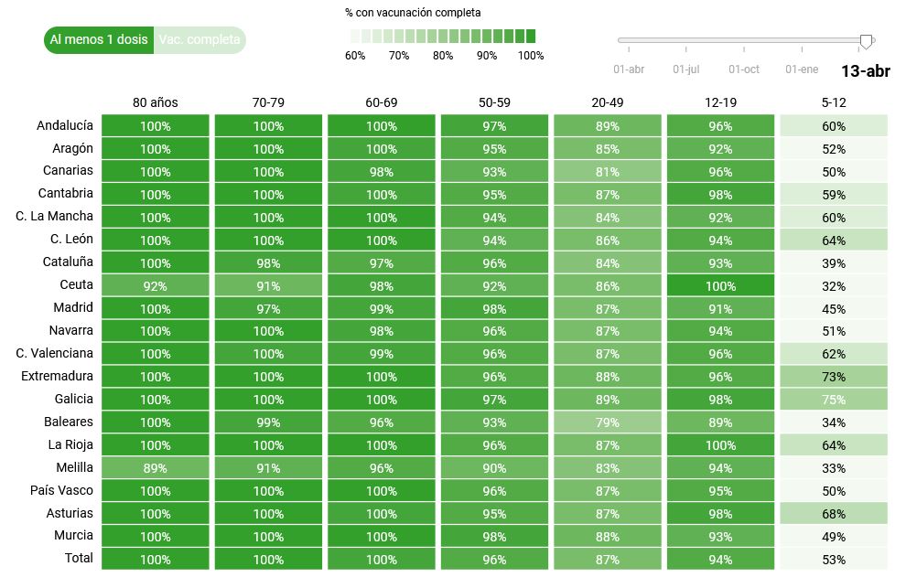Switch to 'Vac. completa' view

tap(200, 40)
